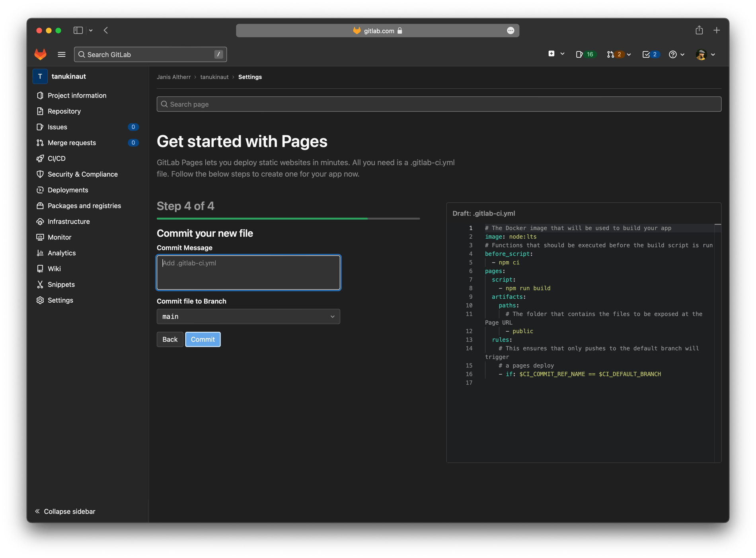Viewport: 756px width, 558px height.
Task: Open Security & Compliance in the sidebar
Action: [82, 174]
